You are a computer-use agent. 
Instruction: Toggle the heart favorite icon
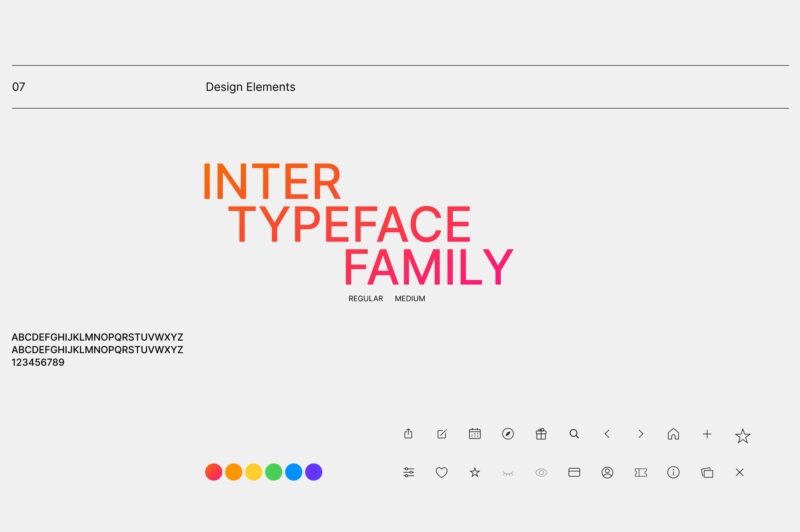coord(442,472)
